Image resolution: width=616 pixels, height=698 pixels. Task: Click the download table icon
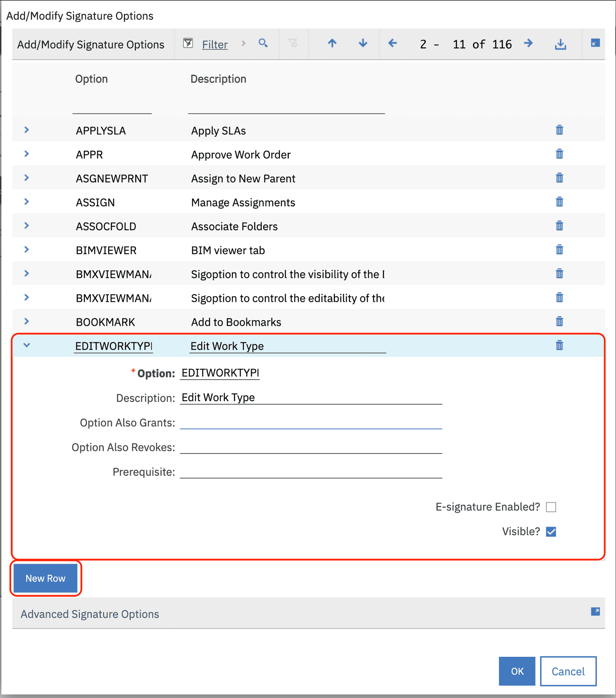point(560,44)
